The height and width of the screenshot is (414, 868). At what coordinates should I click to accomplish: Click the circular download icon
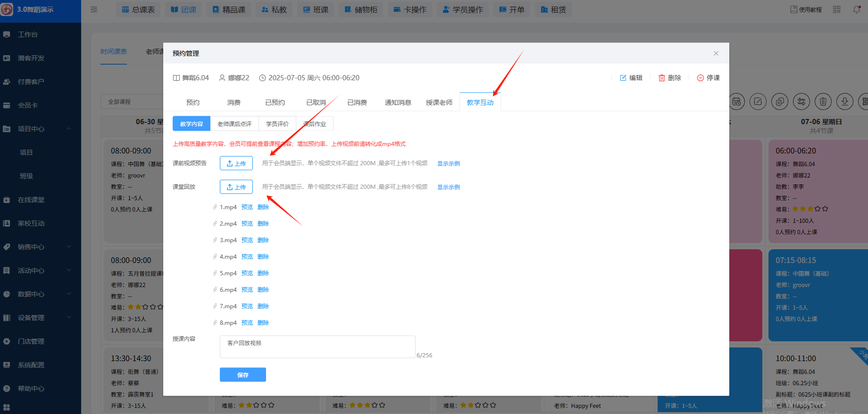click(845, 101)
